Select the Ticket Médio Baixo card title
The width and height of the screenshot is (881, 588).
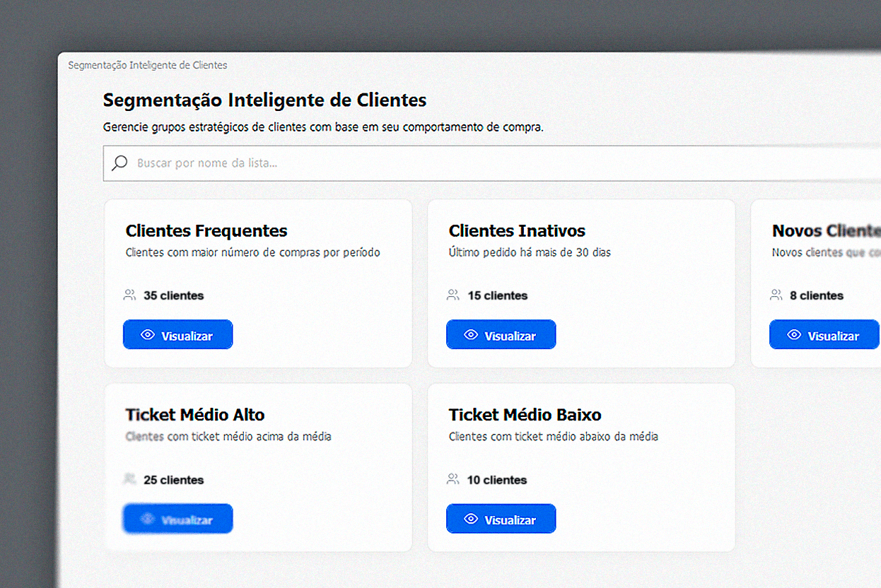525,415
